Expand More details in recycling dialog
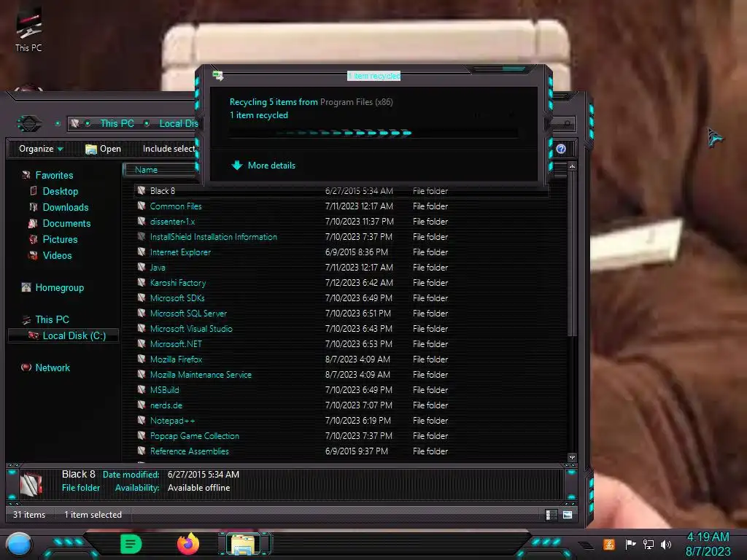This screenshot has height=560, width=747. coord(263,166)
